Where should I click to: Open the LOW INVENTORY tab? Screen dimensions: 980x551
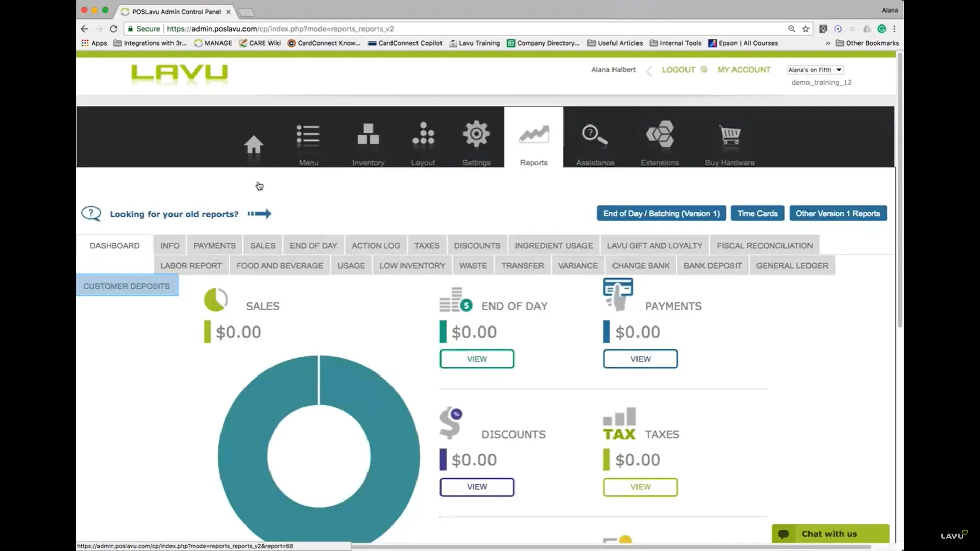point(412,265)
